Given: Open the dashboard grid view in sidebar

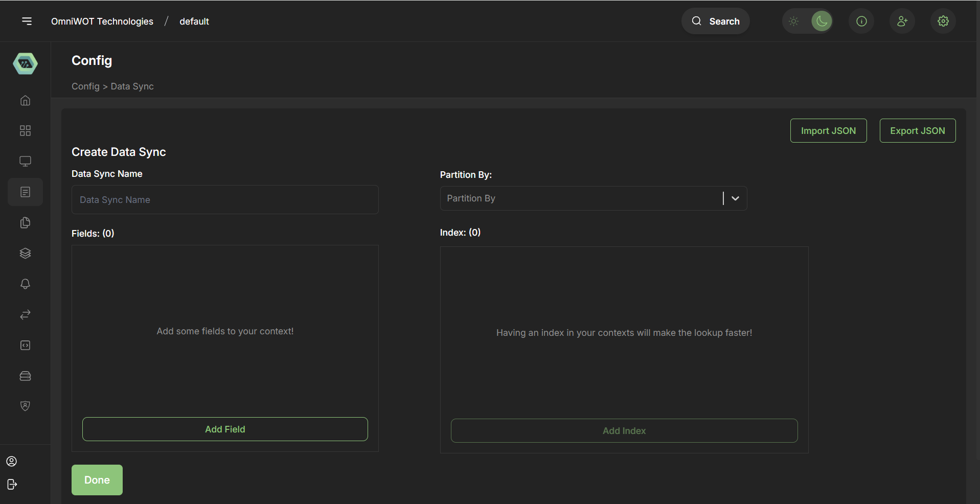Looking at the screenshot, I should (25, 130).
